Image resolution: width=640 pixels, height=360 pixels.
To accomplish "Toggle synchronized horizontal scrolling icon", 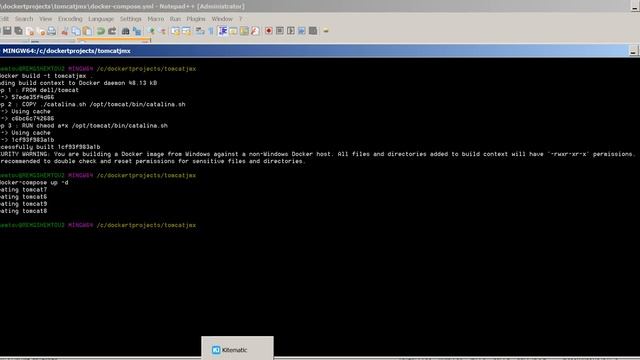I will [x=186, y=31].
